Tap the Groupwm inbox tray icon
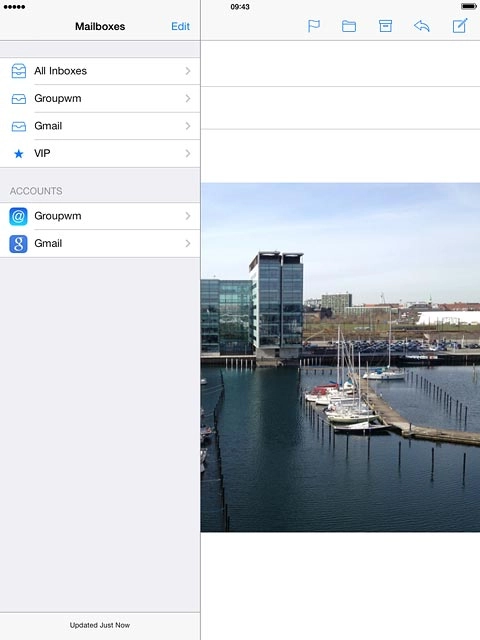 tap(18, 99)
